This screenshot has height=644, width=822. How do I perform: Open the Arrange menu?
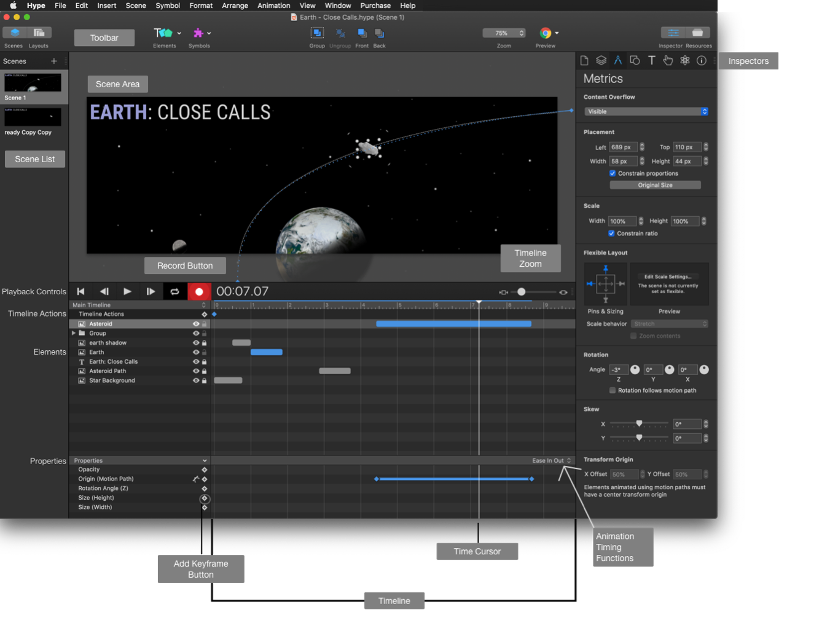pos(235,6)
